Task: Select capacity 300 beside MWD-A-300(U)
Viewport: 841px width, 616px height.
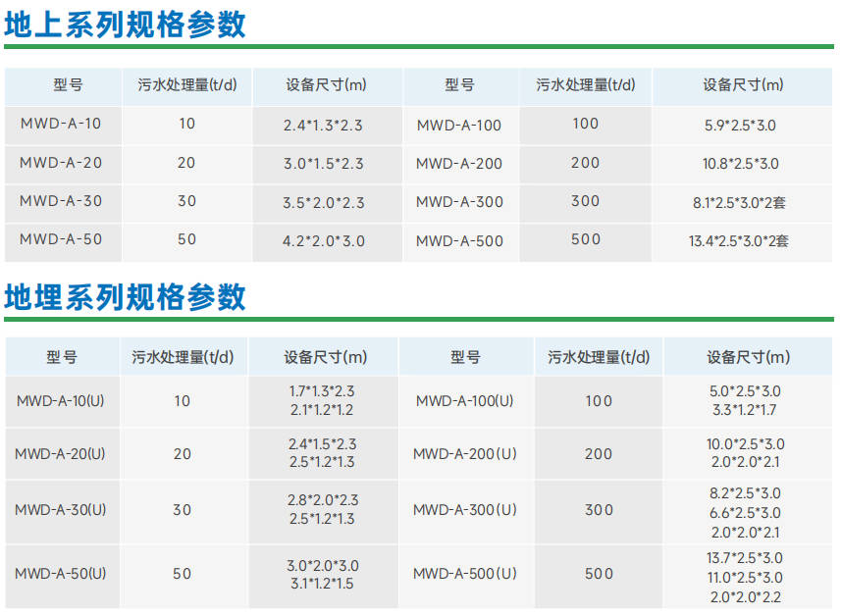Action: pos(599,510)
